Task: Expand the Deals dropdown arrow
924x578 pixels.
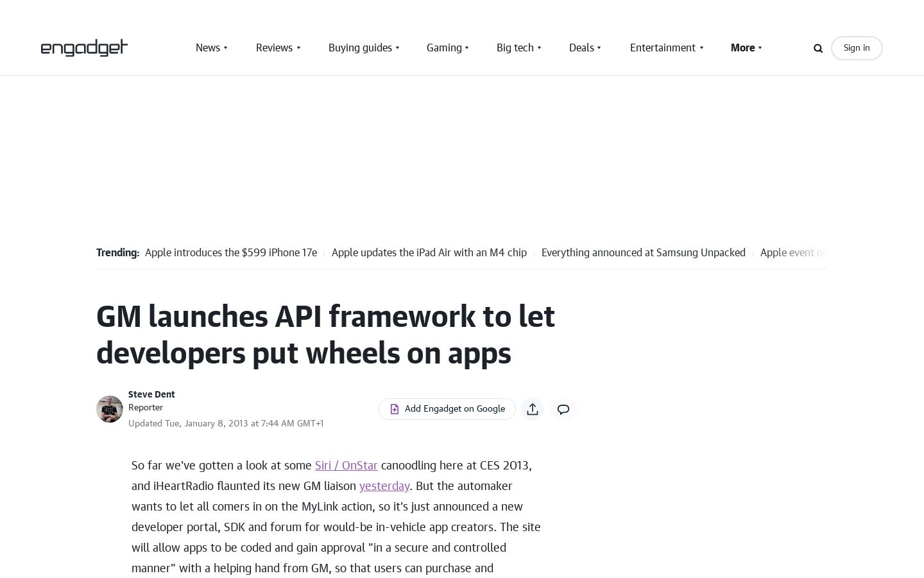Action: coord(599,48)
